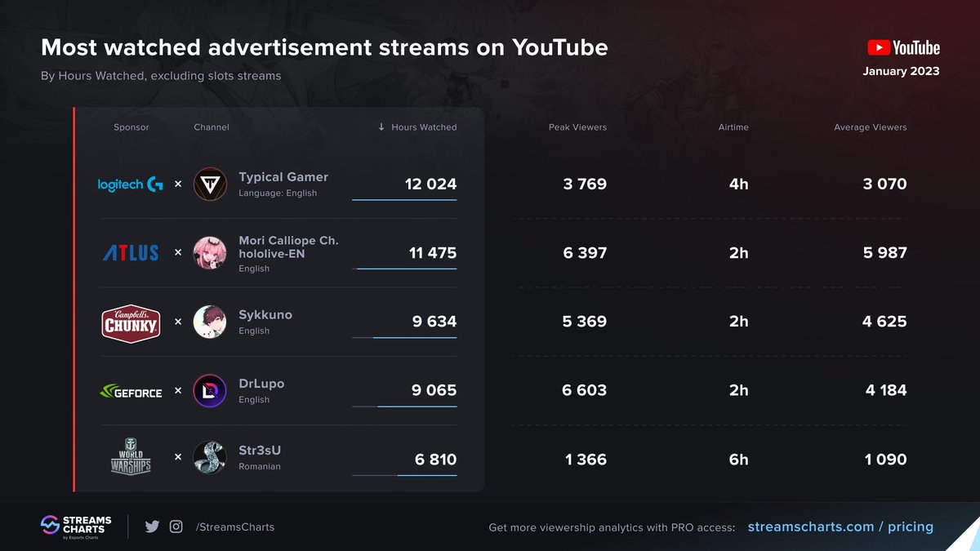Select the Logitech G sponsor logo
The width and height of the screenshot is (980, 551).
click(130, 184)
